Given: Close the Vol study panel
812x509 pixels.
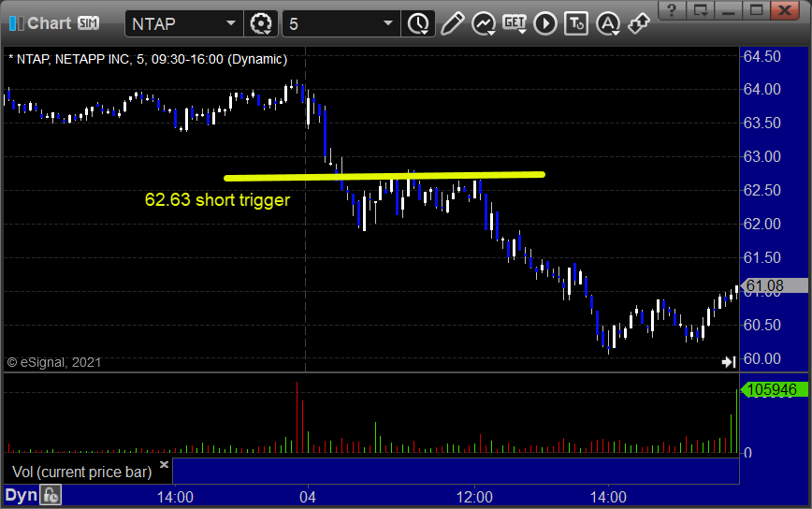Looking at the screenshot, I should tap(164, 464).
